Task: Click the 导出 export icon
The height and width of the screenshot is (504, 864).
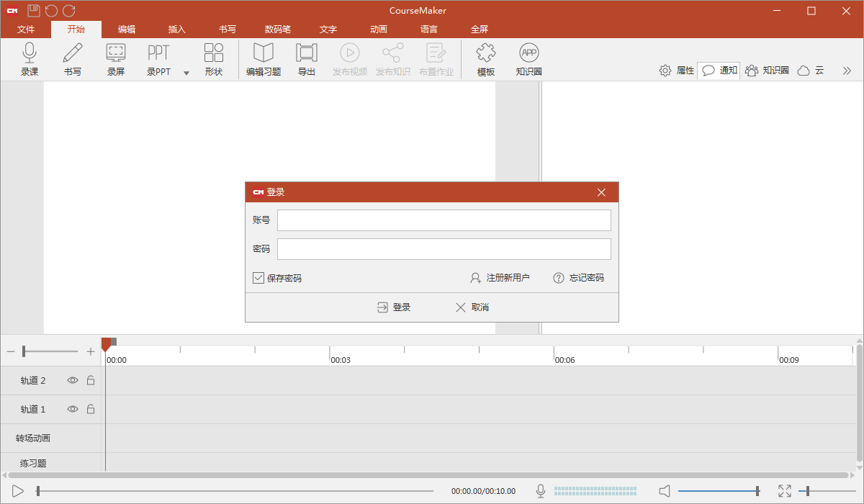Action: 306,58
